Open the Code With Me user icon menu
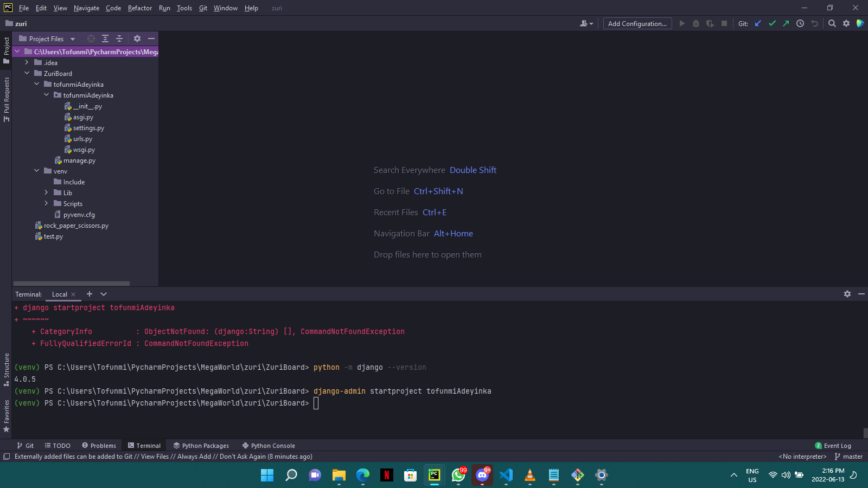 586,23
